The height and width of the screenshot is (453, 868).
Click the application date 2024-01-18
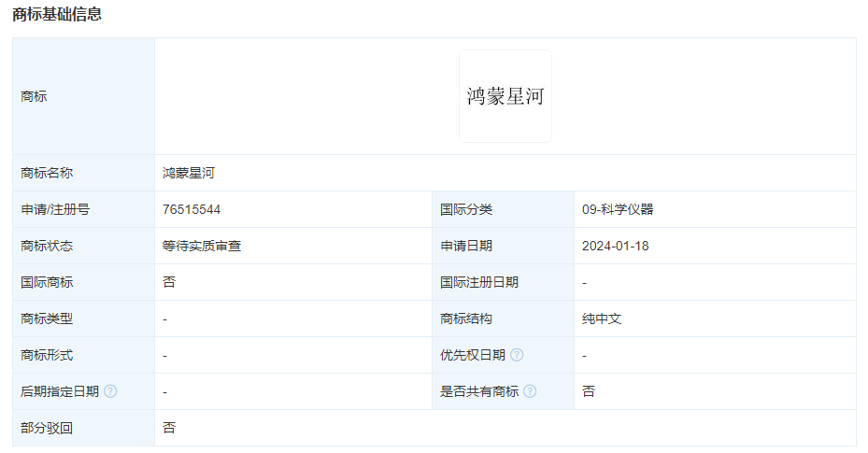[615, 246]
